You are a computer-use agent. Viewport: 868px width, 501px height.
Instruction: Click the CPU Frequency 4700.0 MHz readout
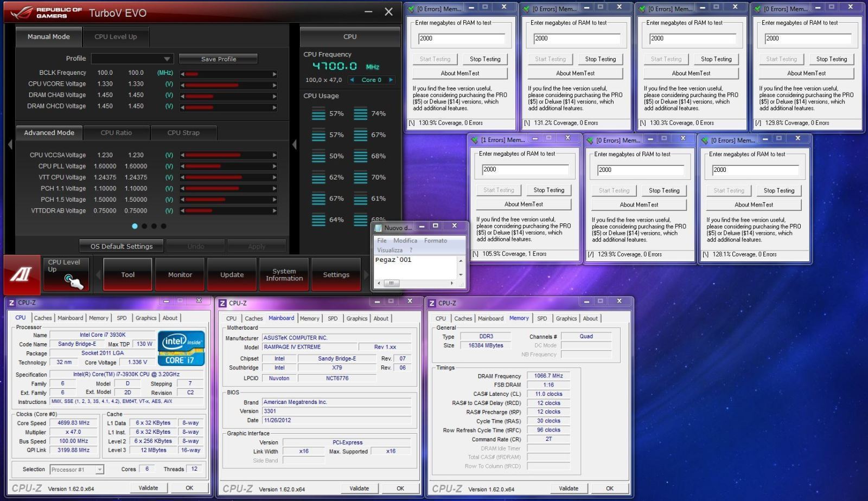tap(346, 67)
